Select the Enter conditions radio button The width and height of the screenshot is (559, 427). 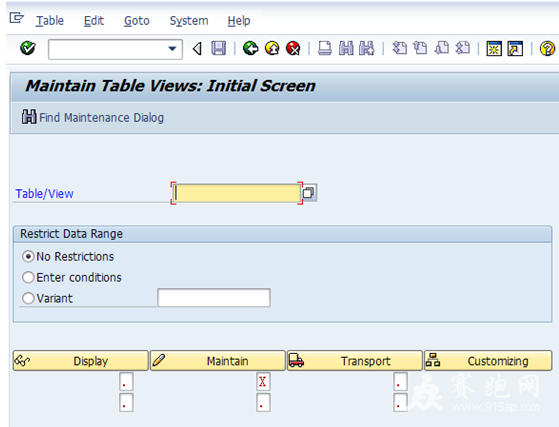[28, 277]
